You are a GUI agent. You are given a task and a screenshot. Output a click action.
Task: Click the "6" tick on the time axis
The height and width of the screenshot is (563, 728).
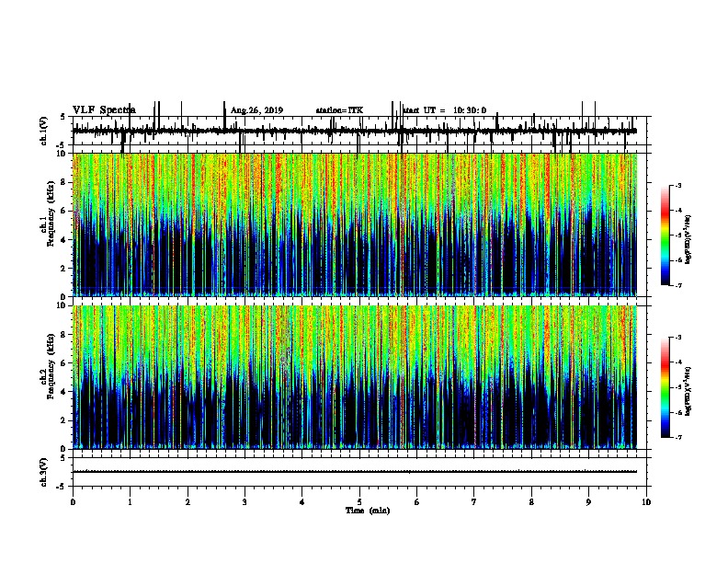point(417,502)
